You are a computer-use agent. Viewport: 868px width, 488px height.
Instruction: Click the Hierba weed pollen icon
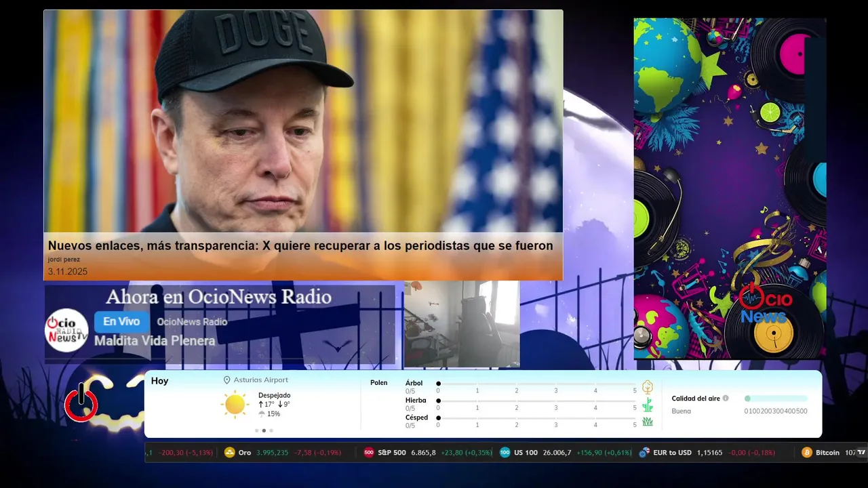click(x=648, y=405)
